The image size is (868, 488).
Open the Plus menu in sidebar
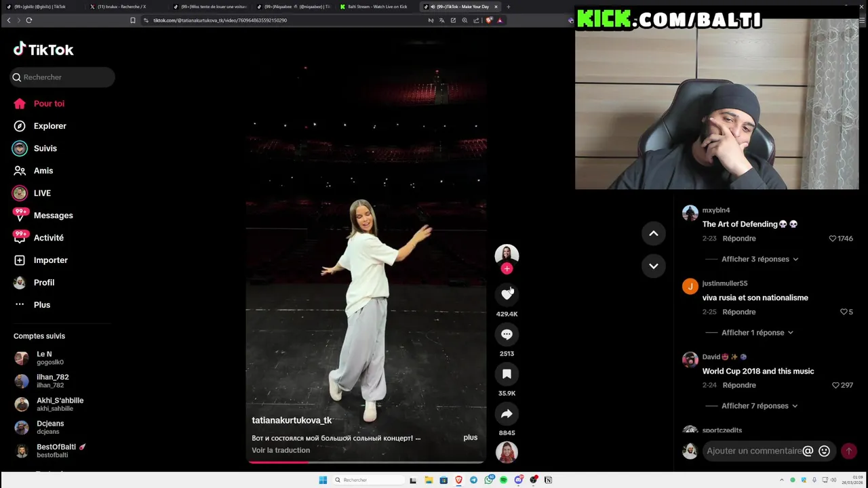tap(32, 305)
